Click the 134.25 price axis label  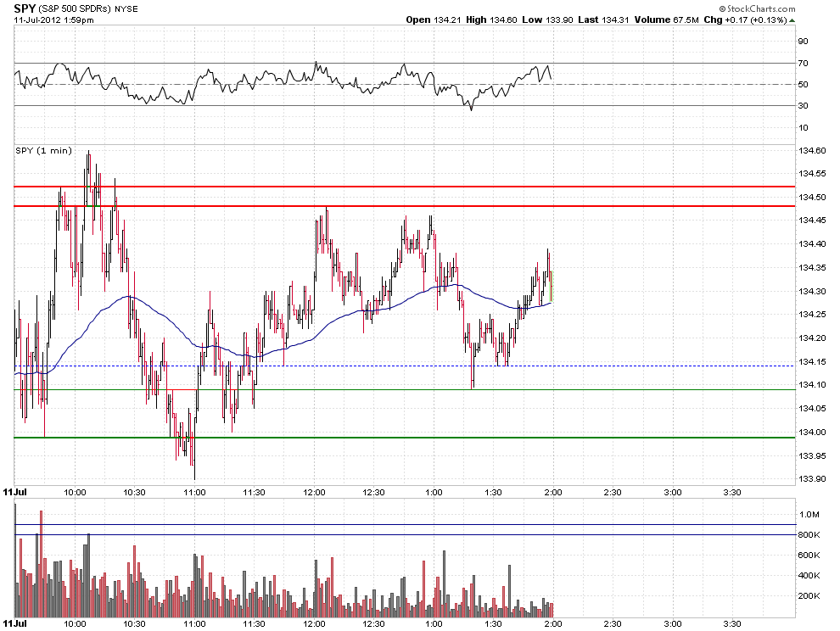812,315
